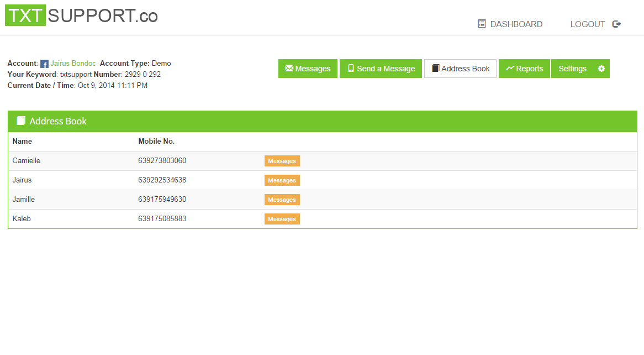Open the Jairus Bondoc account link

point(73,64)
